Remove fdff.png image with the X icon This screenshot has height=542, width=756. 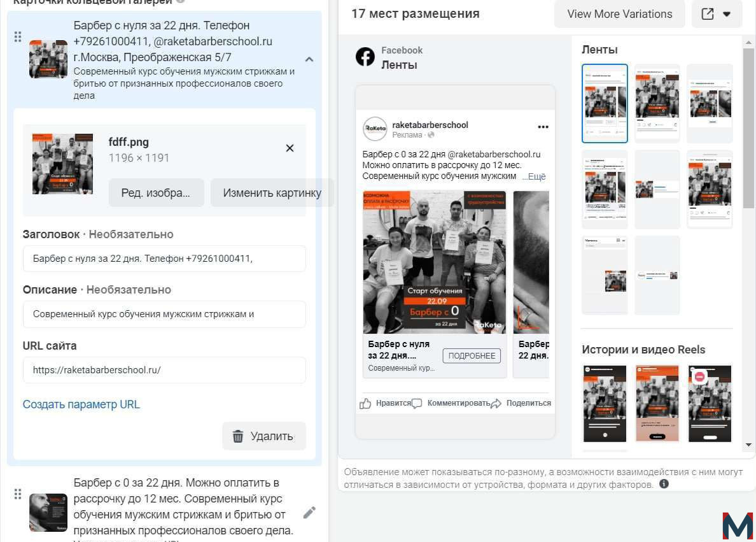290,148
